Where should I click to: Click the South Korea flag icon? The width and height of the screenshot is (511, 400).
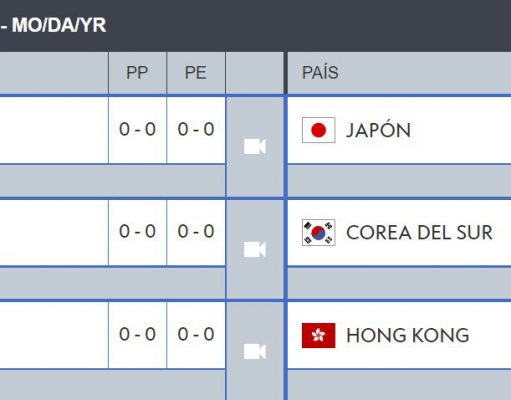tap(319, 232)
